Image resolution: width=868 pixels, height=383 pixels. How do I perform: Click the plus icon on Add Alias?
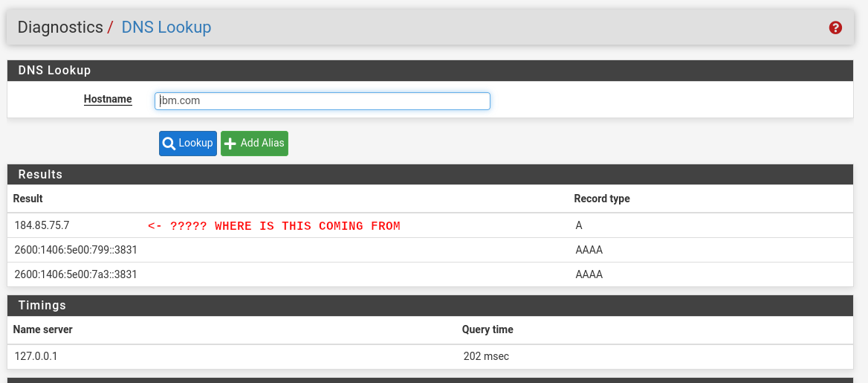click(230, 144)
